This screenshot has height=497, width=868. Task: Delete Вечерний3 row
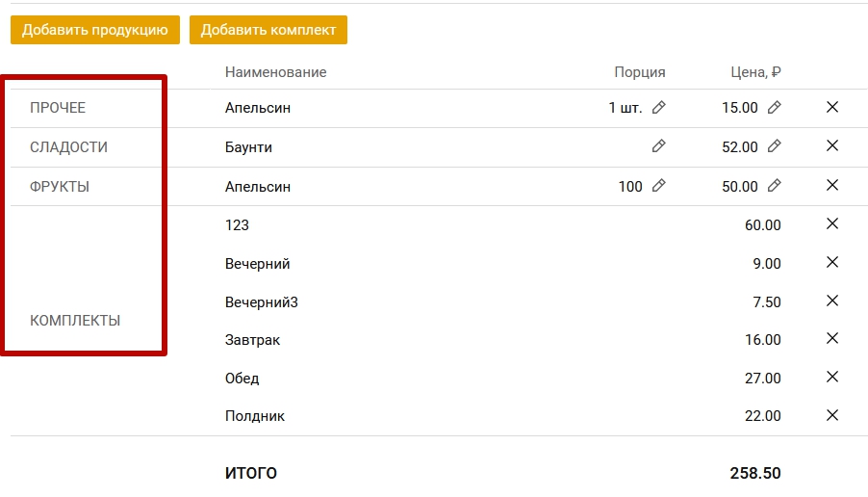832,301
